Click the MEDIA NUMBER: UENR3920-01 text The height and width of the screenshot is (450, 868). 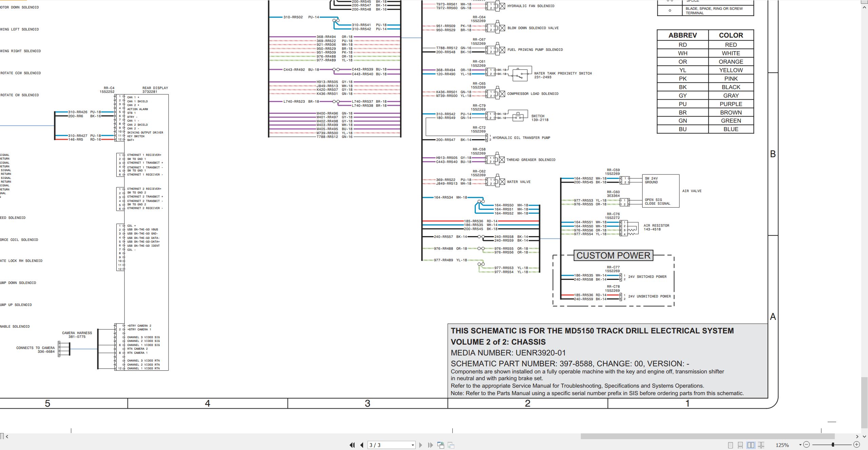pos(508,353)
